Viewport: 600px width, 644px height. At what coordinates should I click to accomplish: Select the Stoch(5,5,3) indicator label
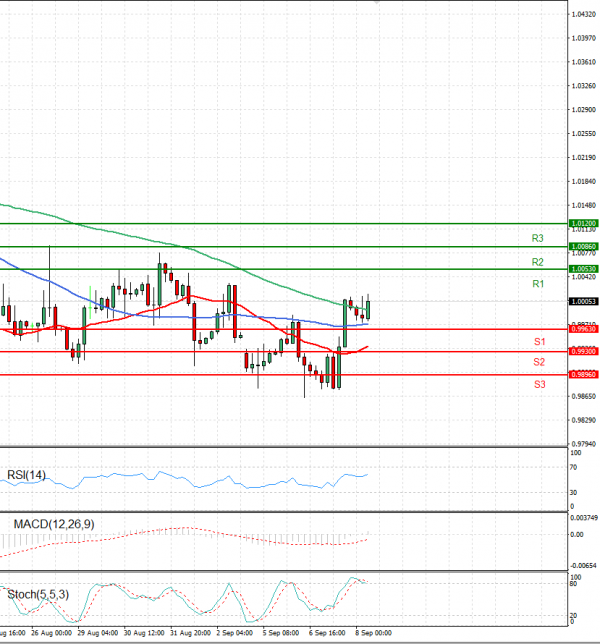coord(38,594)
